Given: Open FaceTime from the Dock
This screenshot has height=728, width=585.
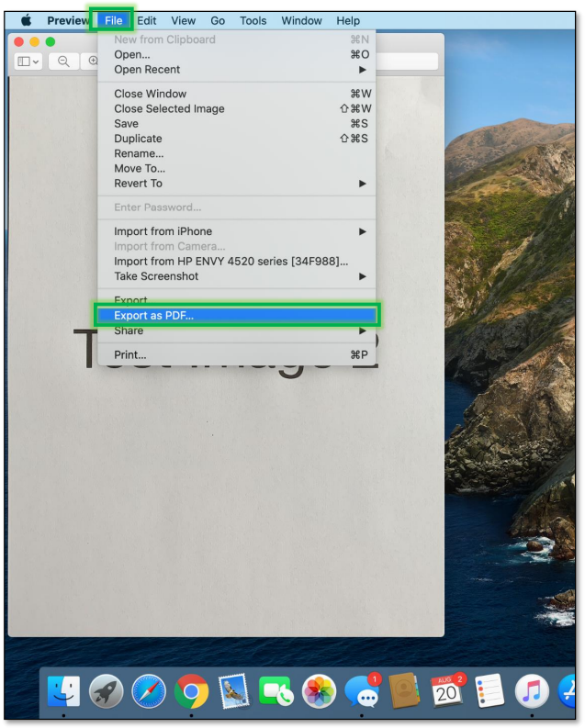Looking at the screenshot, I should coord(276,691).
